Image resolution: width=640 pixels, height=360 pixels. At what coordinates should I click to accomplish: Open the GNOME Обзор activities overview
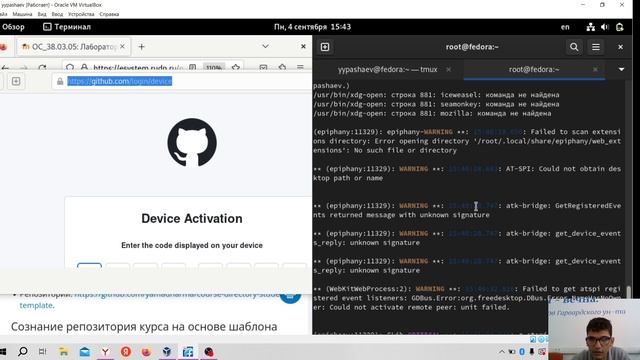(13, 27)
